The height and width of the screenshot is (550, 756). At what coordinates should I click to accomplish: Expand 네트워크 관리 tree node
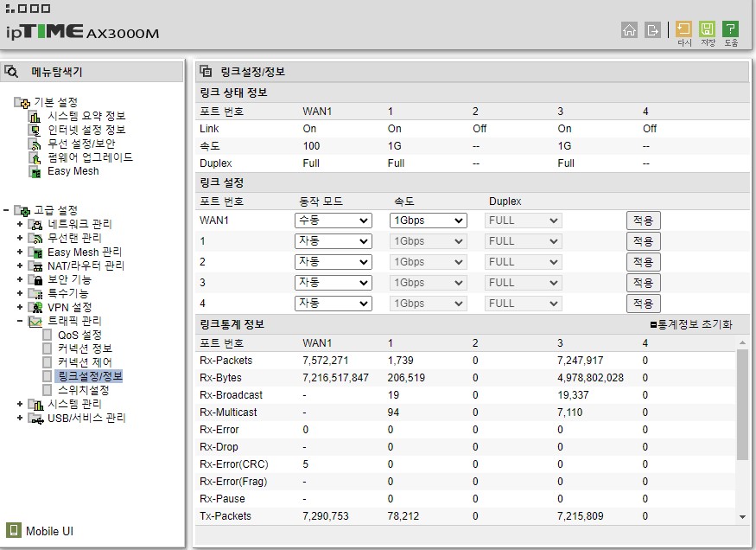coord(20,224)
